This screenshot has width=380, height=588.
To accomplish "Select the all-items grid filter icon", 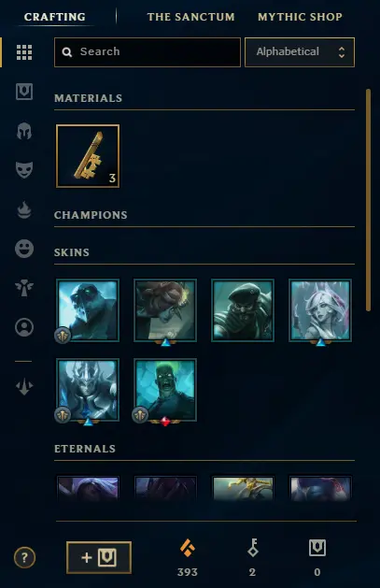I will [24, 52].
